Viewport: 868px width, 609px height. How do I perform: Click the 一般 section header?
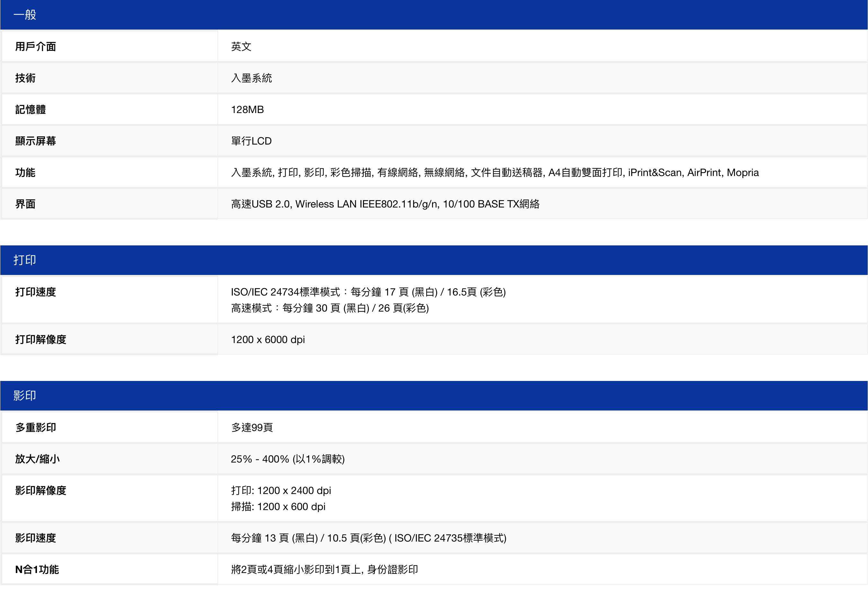pyautogui.click(x=25, y=15)
